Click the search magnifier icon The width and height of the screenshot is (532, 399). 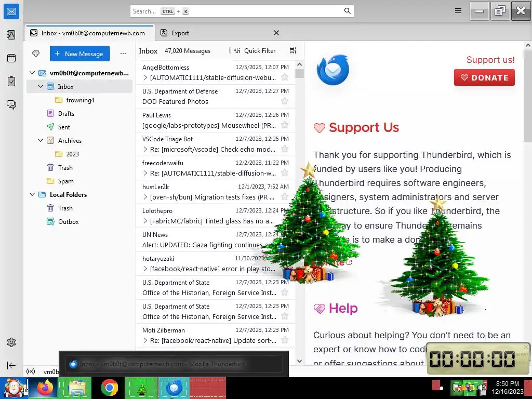(347, 11)
